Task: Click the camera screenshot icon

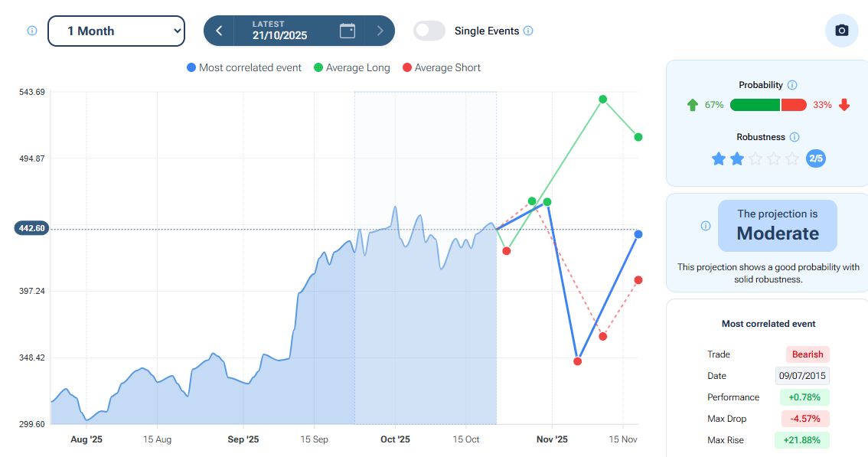Action: click(841, 31)
